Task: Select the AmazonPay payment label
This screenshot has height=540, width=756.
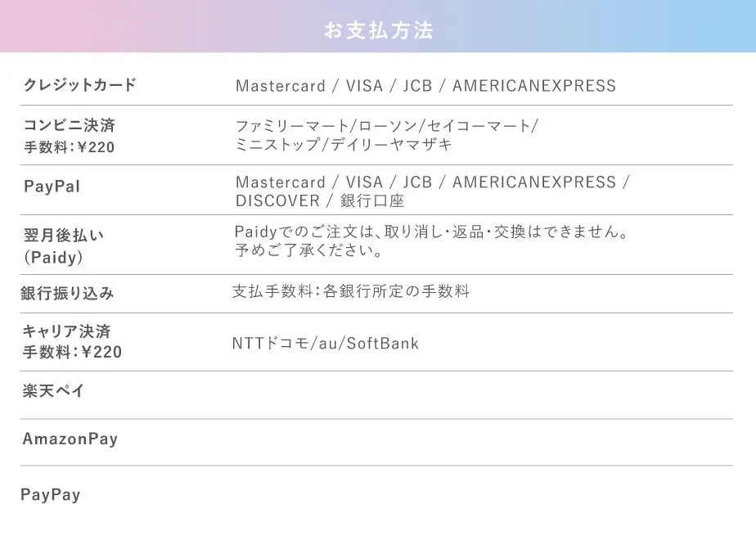Action: tap(70, 439)
